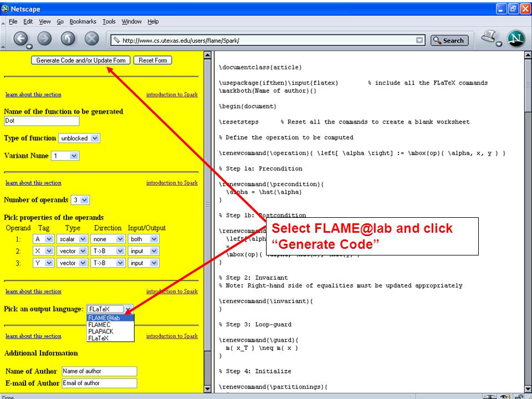Open operand 2 Type dropdown showing vector

(x=72, y=251)
